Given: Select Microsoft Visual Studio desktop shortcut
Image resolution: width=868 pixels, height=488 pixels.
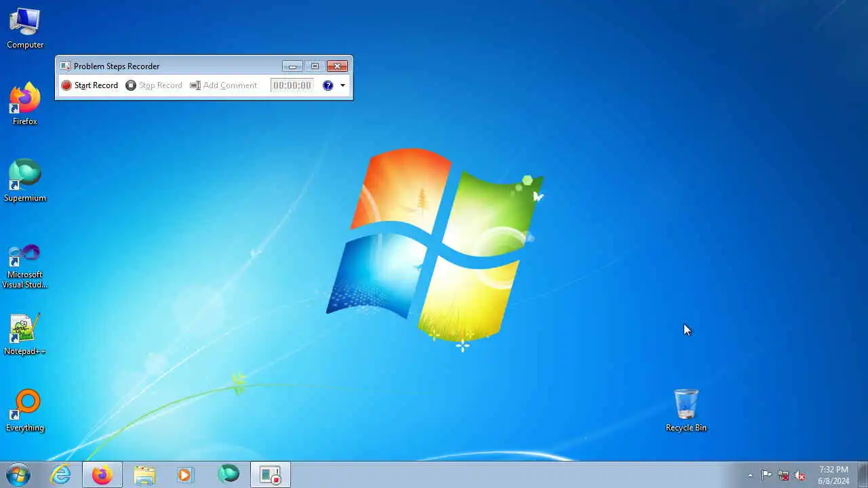Looking at the screenshot, I should tap(25, 266).
